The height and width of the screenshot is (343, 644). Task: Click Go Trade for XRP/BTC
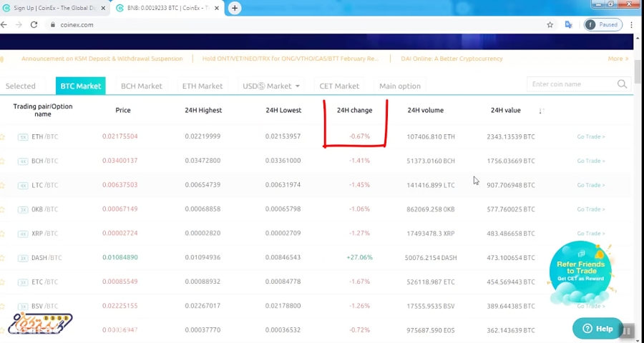click(x=590, y=234)
